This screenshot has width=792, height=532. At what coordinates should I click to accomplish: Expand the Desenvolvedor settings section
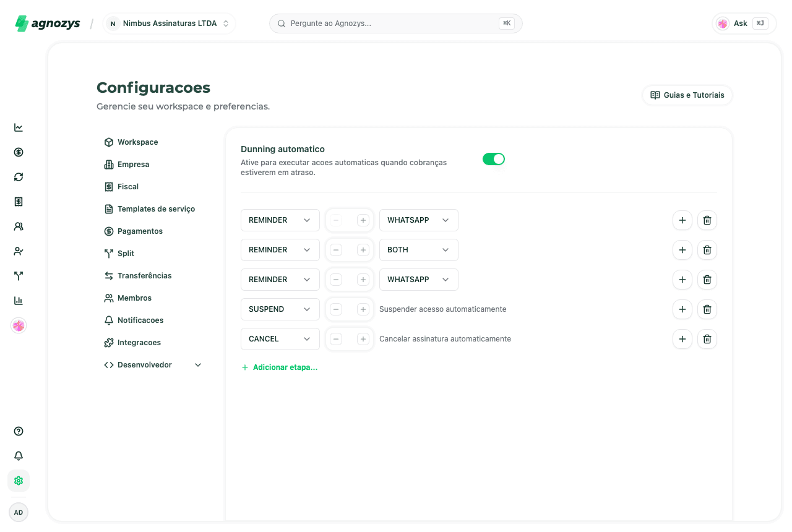click(x=153, y=365)
